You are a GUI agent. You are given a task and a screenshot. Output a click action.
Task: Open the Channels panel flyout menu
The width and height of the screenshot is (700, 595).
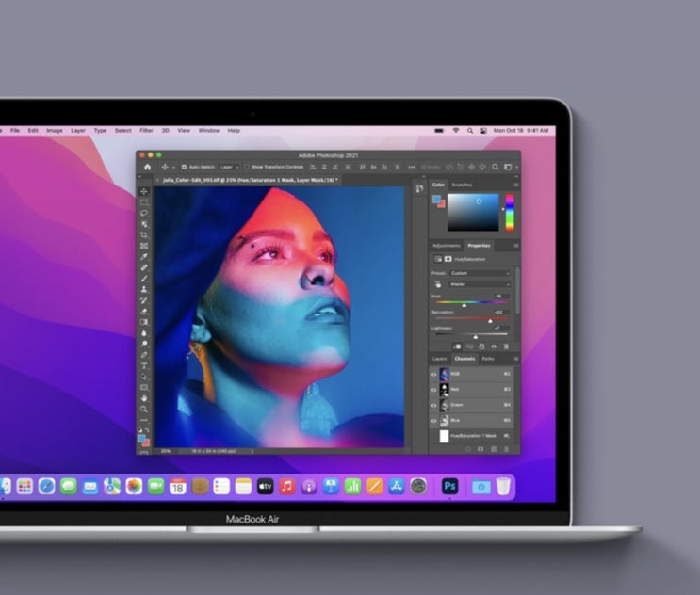pyautogui.click(x=515, y=359)
